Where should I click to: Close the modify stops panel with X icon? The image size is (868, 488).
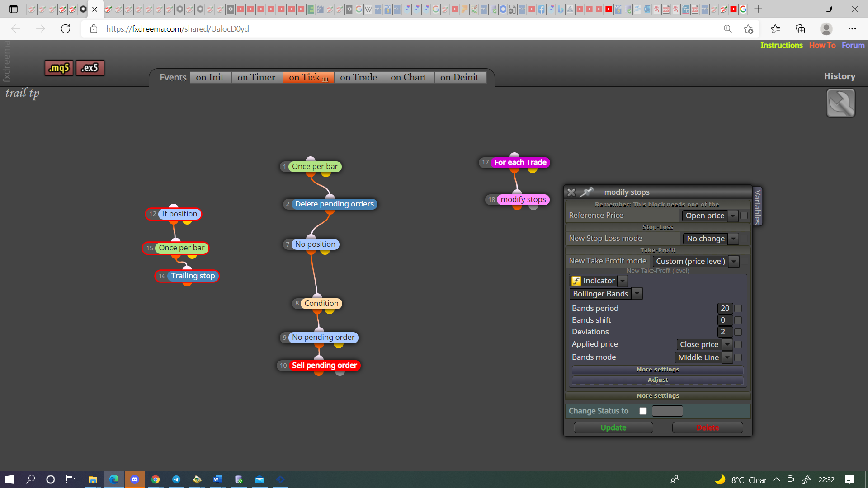tap(571, 192)
